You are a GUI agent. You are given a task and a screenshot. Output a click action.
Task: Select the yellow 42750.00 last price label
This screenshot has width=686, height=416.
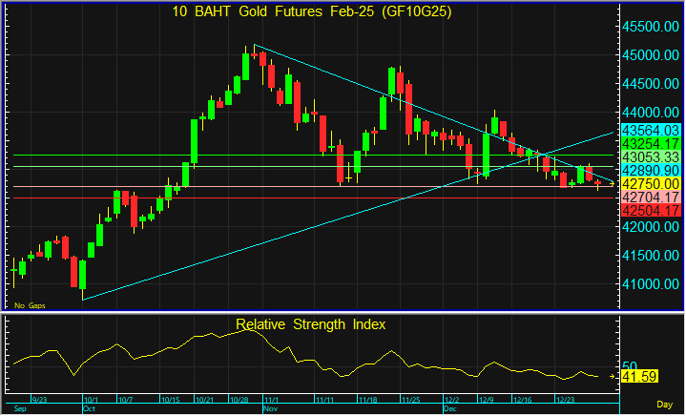651,184
